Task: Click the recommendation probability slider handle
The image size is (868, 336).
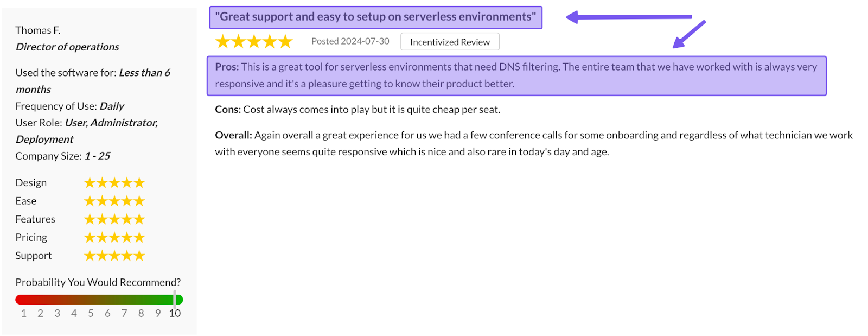Action: coord(175,299)
